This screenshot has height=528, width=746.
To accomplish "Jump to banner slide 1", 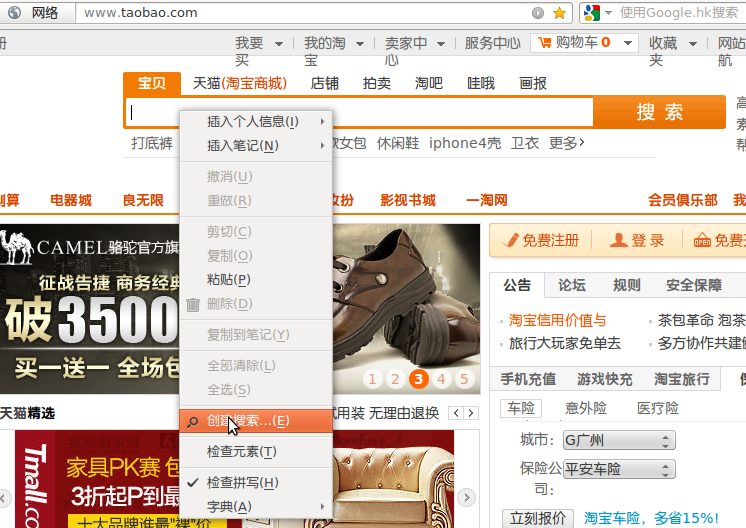I will pos(373,379).
